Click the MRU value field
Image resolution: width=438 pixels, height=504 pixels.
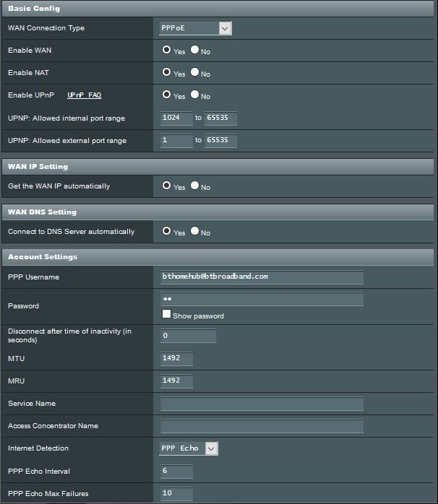176,381
